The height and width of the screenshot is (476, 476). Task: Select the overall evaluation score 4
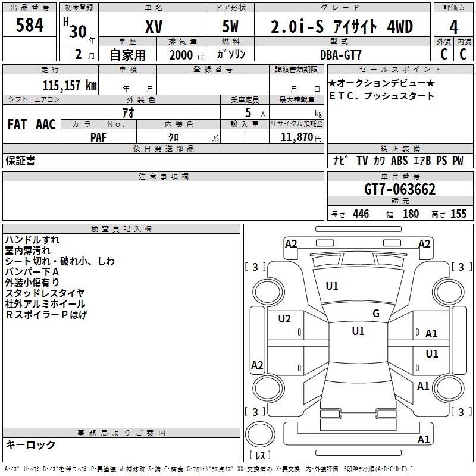pyautogui.click(x=453, y=27)
